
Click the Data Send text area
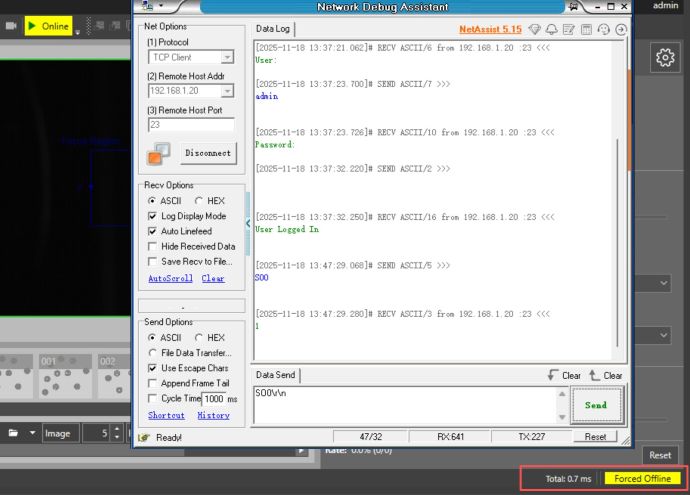pyautogui.click(x=406, y=405)
